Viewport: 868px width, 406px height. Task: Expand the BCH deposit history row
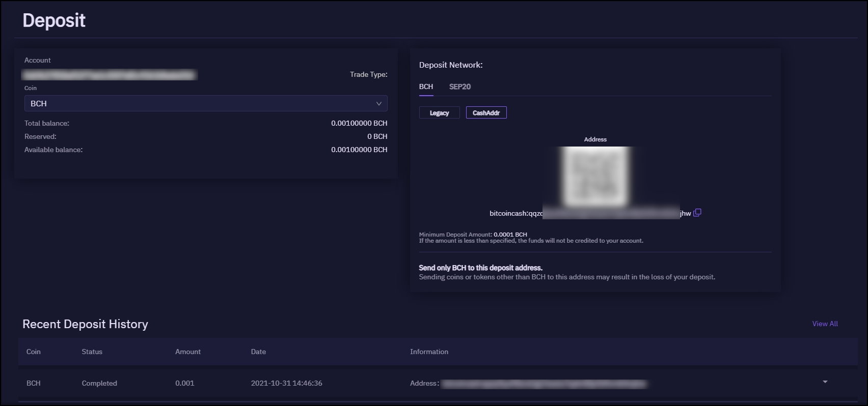click(x=825, y=382)
